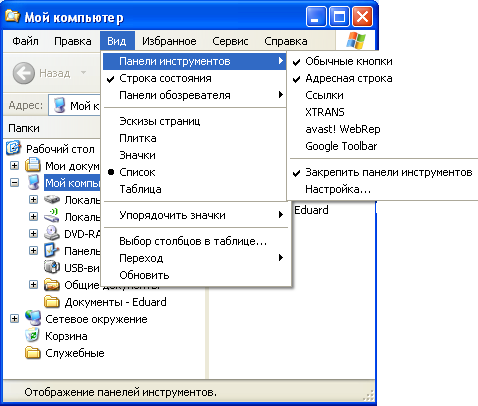478x406 pixels.
Task: Click the Общие документы folder icon
Action: (52, 285)
